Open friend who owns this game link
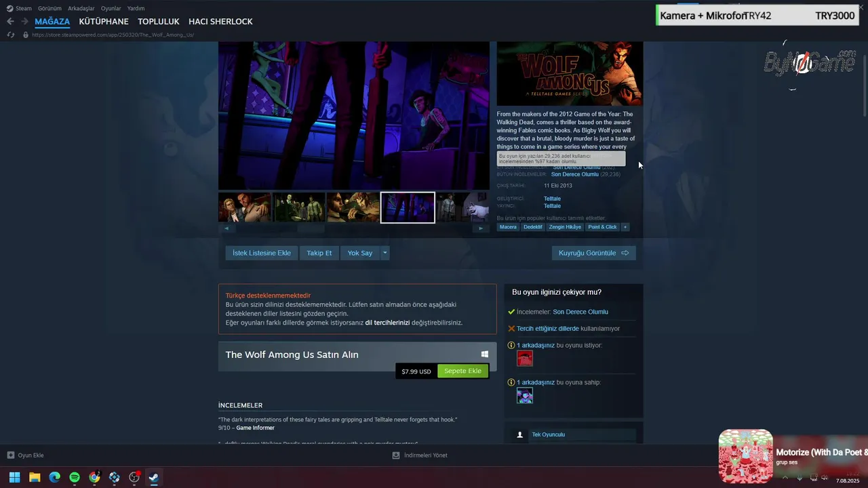Image resolution: width=868 pixels, height=488 pixels. point(536,382)
